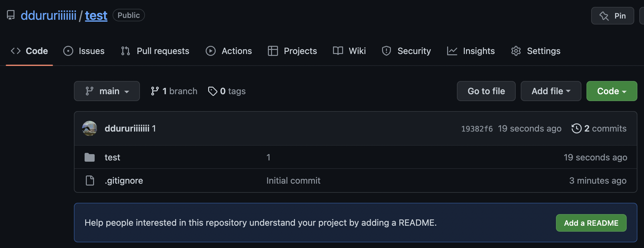Click the tag icon next to 0 tags
Screen dimensions: 644x248
click(213, 91)
